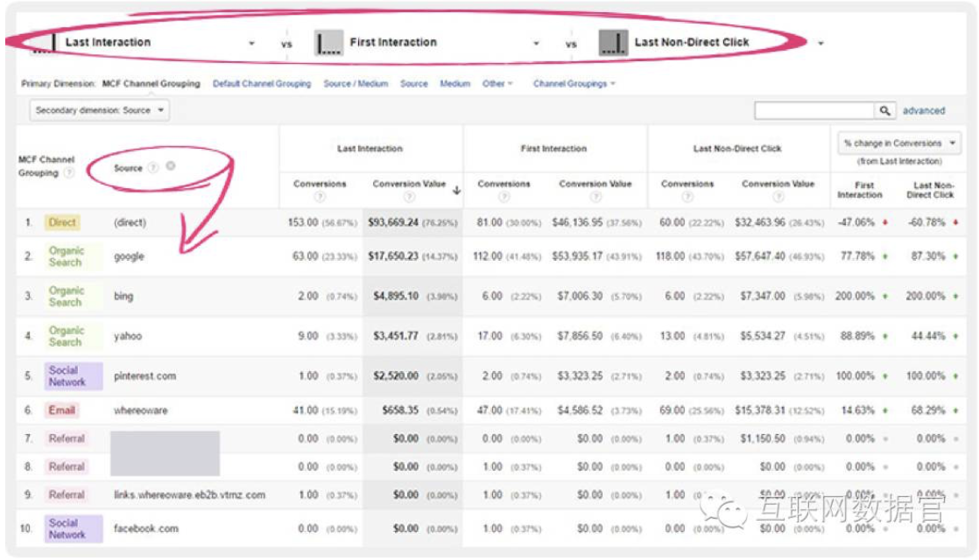
Task: Open the advanced filter link
Action: click(x=924, y=111)
